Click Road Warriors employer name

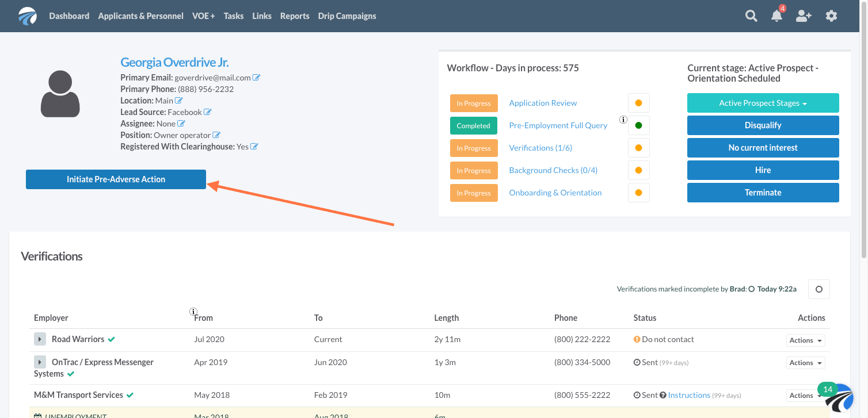78,339
